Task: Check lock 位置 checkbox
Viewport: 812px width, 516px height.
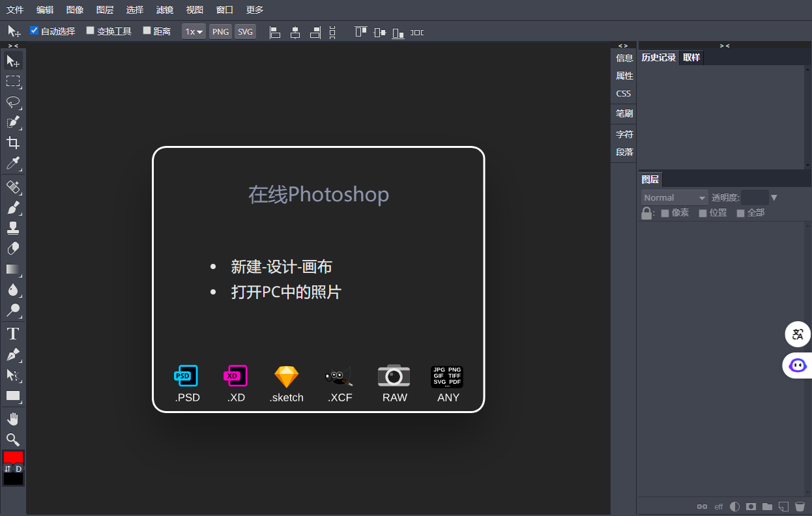Action: tap(703, 213)
